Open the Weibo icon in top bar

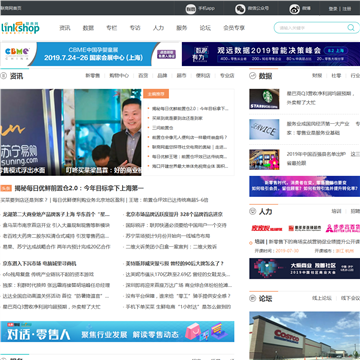295,9
